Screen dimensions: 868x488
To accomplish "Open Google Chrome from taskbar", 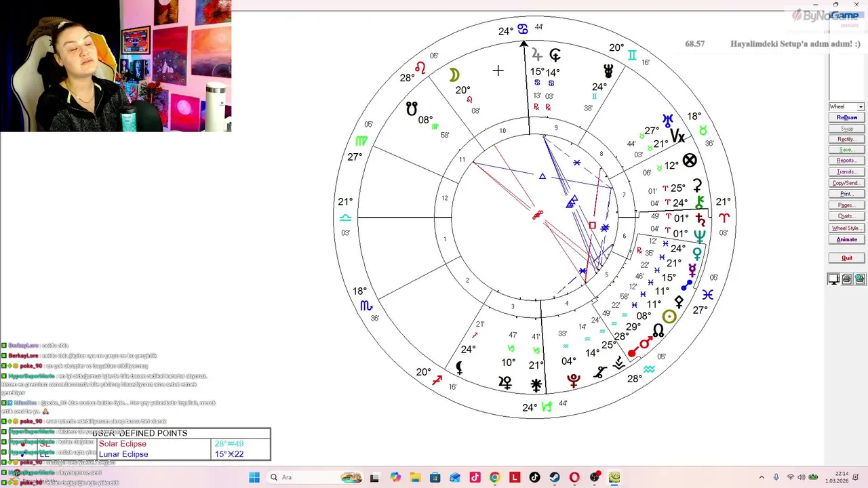I will coord(494,477).
